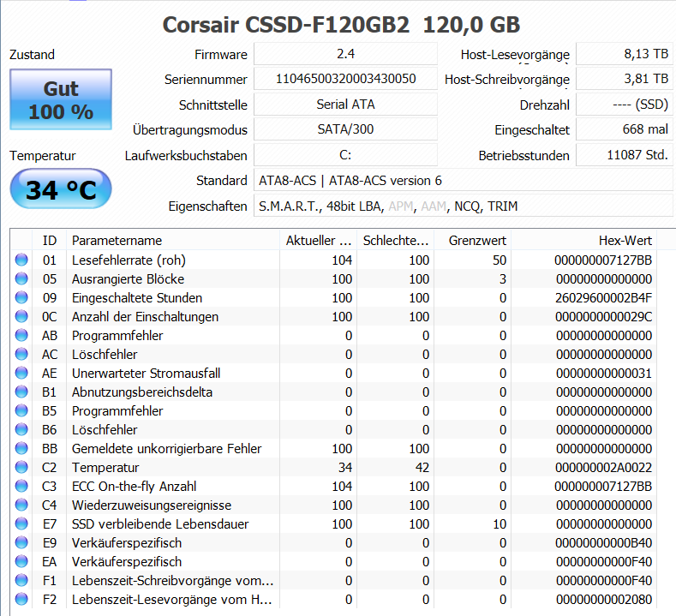This screenshot has width=676, height=616.
Task: Click the 34 °C temperature button
Action: 61,189
